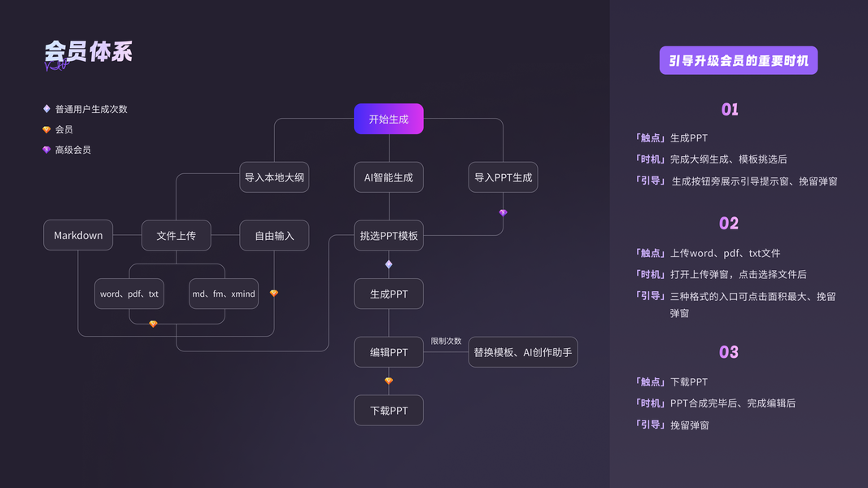Screen dimensions: 868x488
Task: Click the text 打开上传弹窗，点击选择文件后
Action: pyautogui.click(x=739, y=274)
